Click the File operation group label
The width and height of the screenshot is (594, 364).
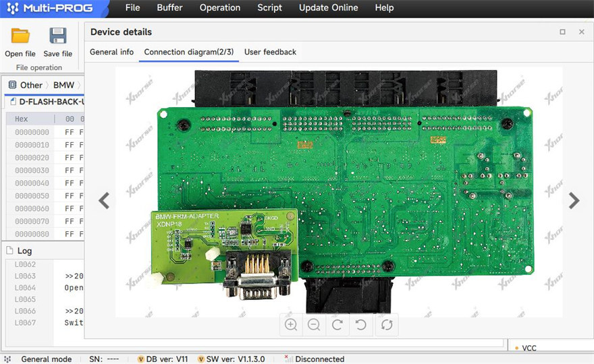click(39, 67)
